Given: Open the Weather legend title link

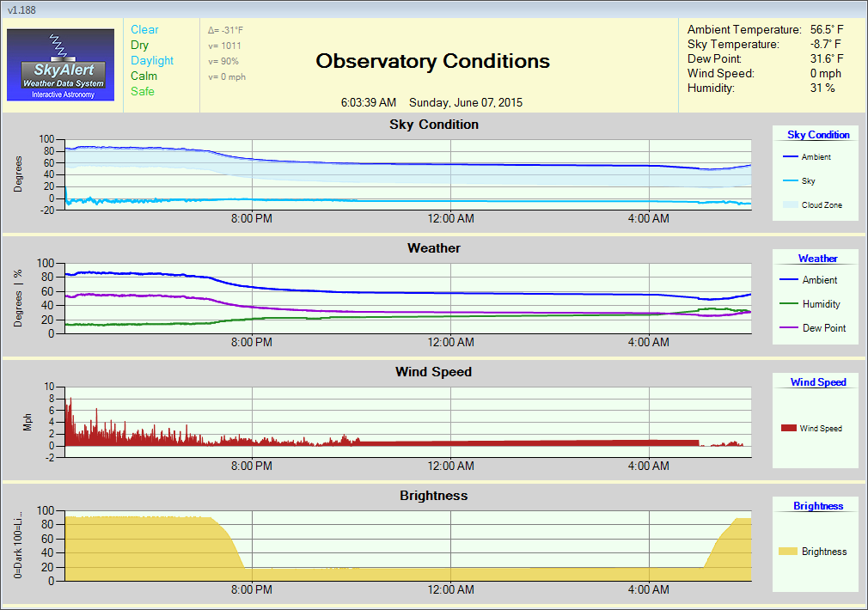Looking at the screenshot, I should point(817,259).
